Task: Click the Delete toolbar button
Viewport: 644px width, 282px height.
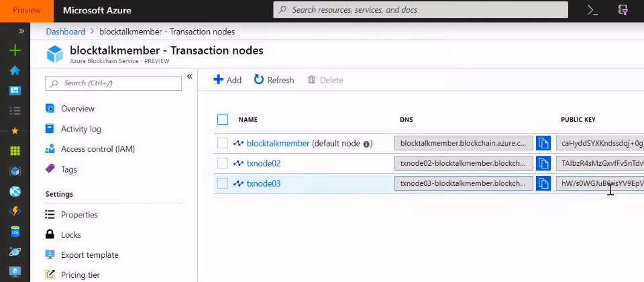Action: pyautogui.click(x=325, y=80)
